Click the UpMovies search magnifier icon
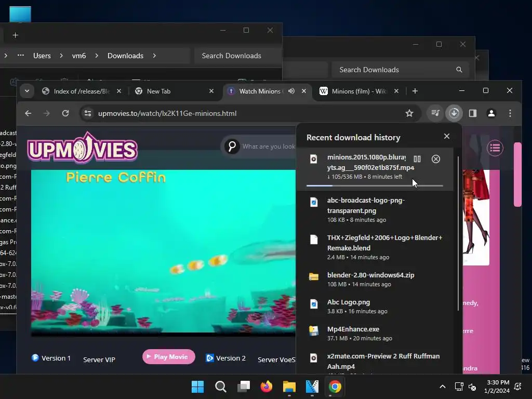 (232, 146)
